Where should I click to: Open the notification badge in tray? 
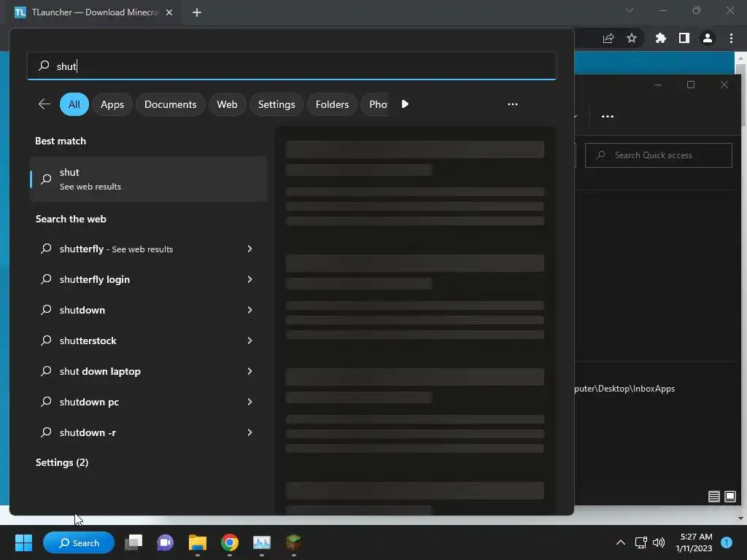727,542
